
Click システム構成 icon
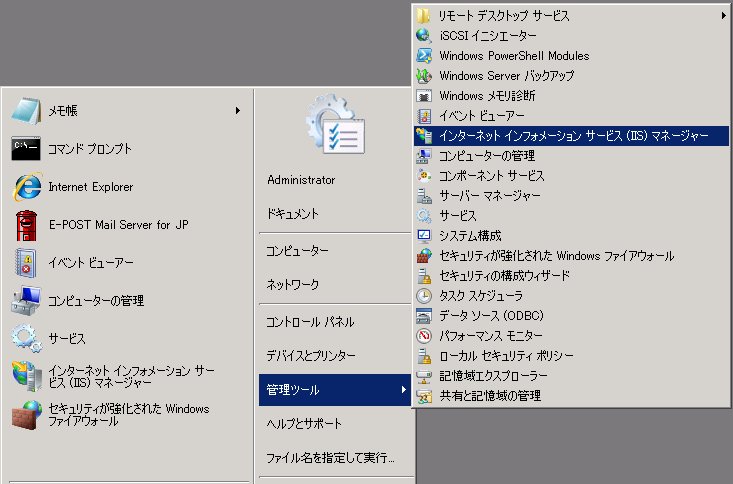click(x=424, y=236)
